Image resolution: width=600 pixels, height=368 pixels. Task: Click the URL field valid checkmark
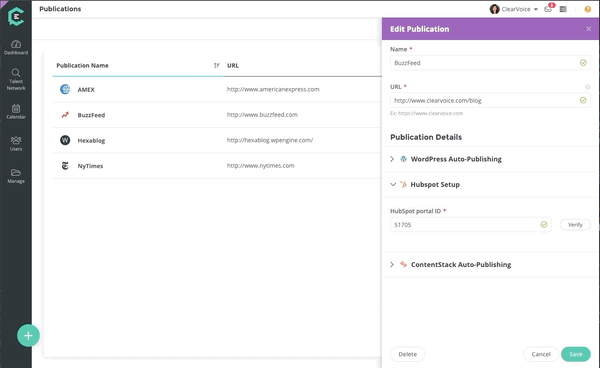point(583,100)
